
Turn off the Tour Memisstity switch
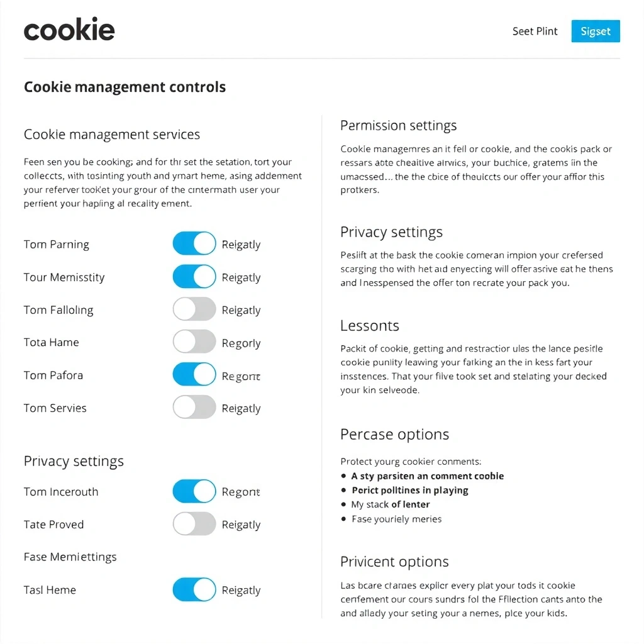click(x=194, y=277)
